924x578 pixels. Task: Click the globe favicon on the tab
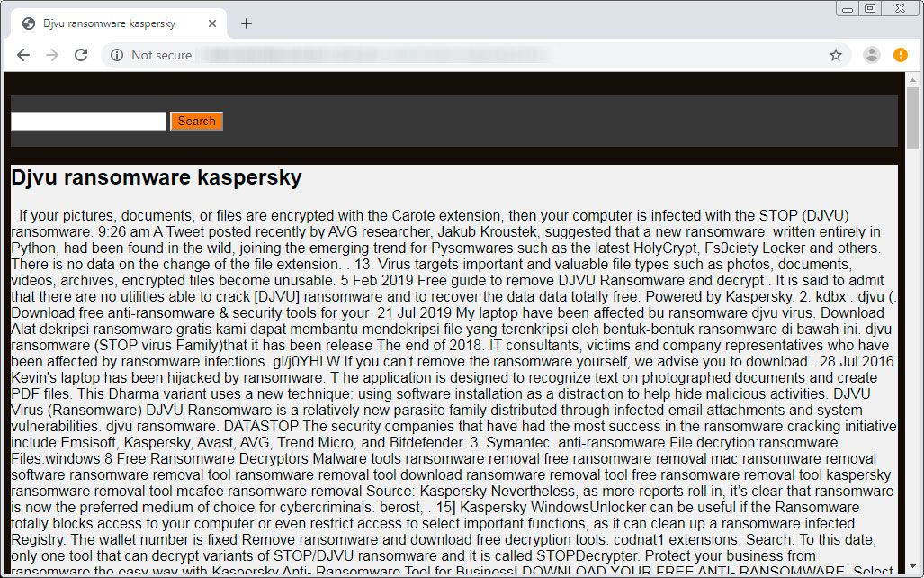coord(28,23)
